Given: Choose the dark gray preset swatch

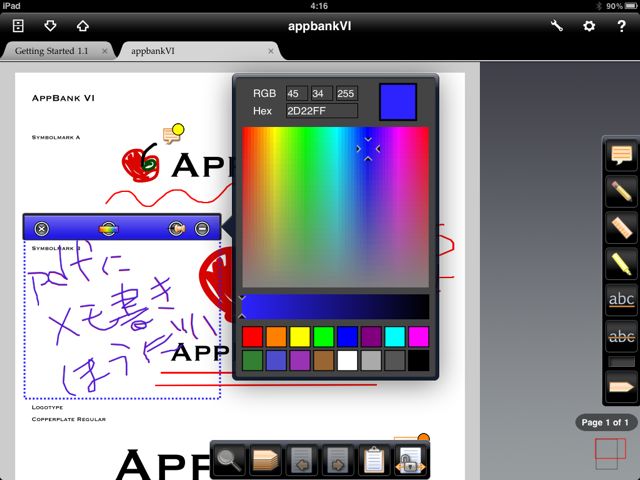Looking at the screenshot, I should pos(395,361).
